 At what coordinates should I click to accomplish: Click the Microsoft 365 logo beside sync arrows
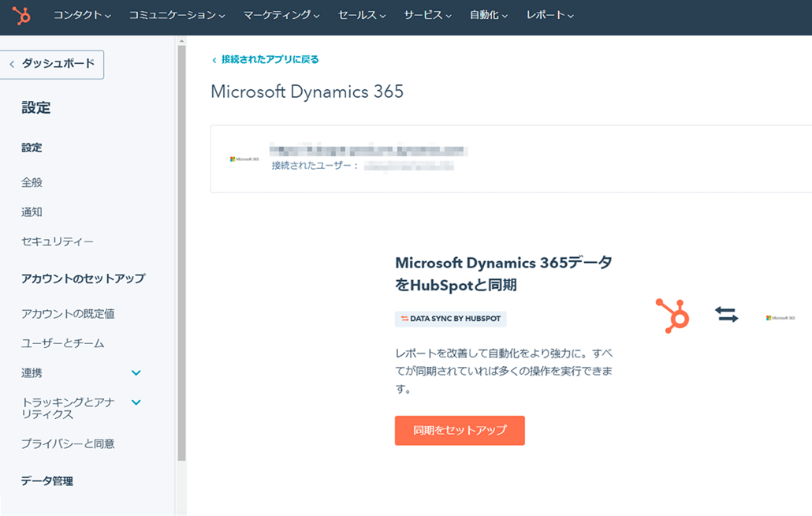[780, 318]
